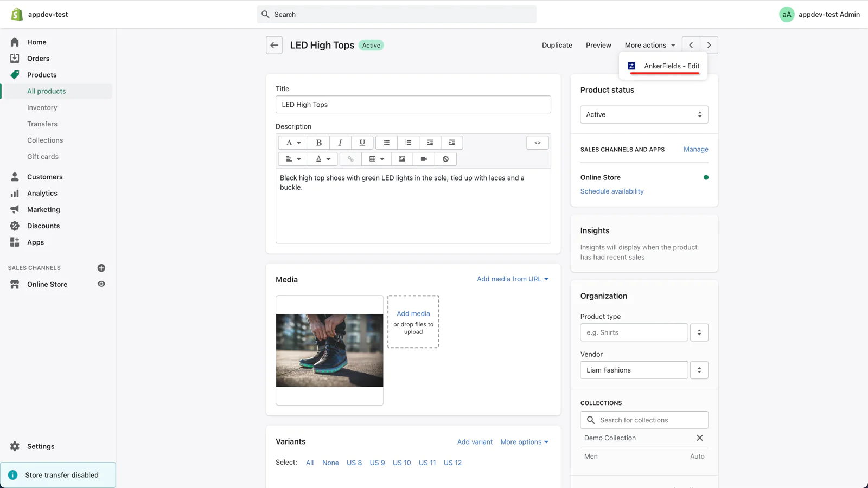This screenshot has width=868, height=488.
Task: Insert a numbered list in description
Action: 408,143
